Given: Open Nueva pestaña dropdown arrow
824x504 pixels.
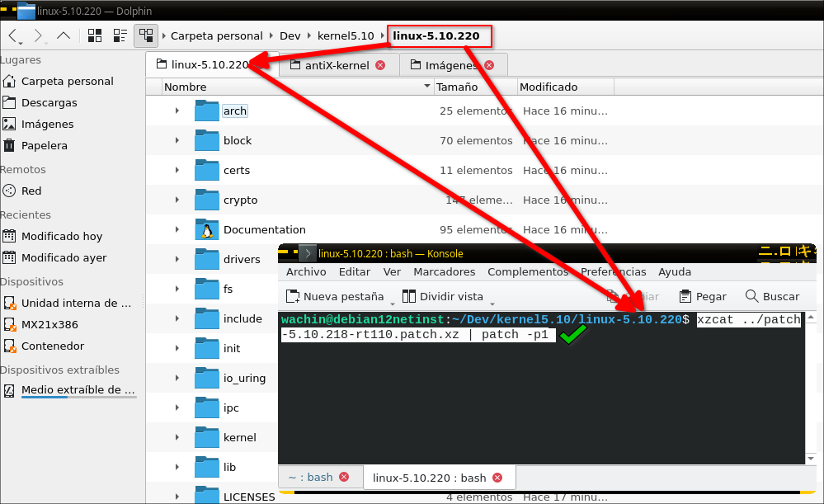Looking at the screenshot, I should 392,304.
